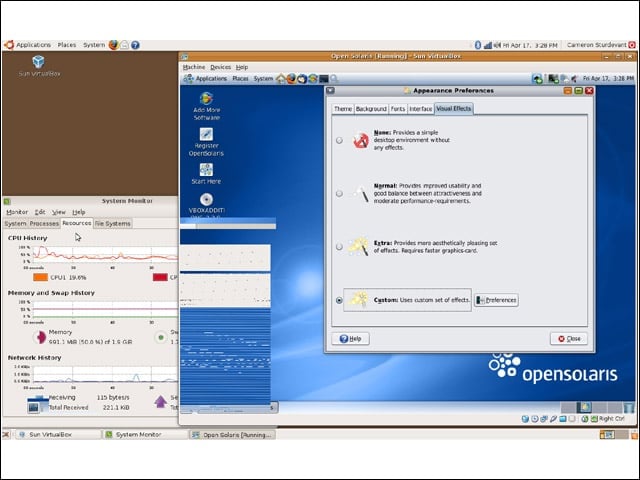Launch Firefox from the OpenSolaris panel
Image resolution: width=640 pixels, height=480 pixels.
291,79
